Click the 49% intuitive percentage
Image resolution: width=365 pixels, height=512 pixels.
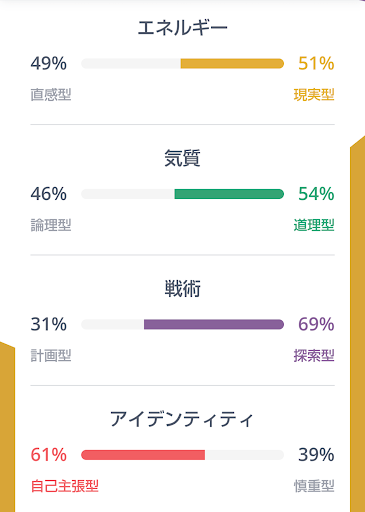49,63
